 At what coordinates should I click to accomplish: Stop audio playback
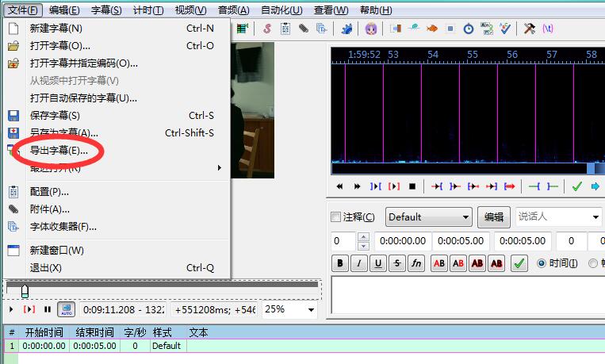click(x=412, y=186)
